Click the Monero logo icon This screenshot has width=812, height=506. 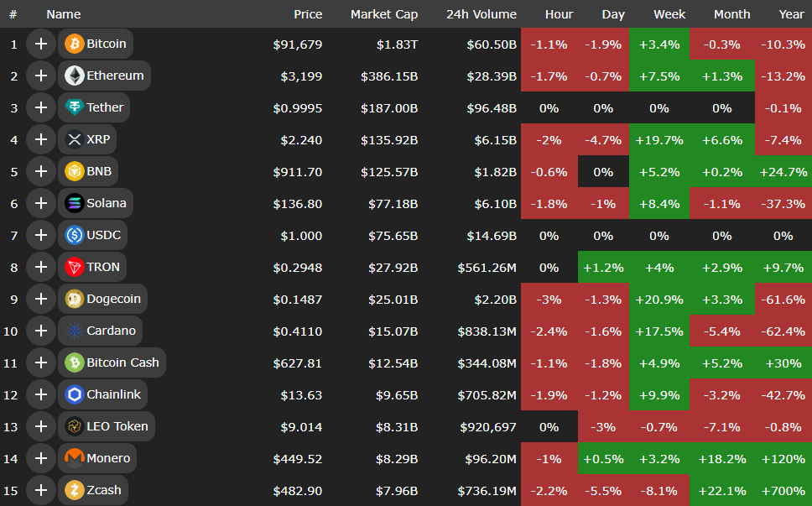74,458
